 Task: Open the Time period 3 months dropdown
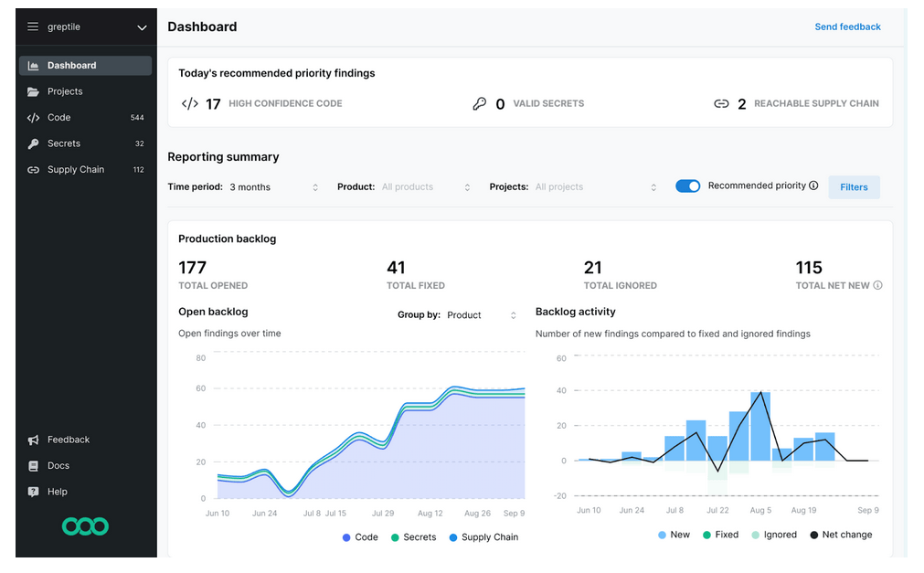[x=274, y=186]
